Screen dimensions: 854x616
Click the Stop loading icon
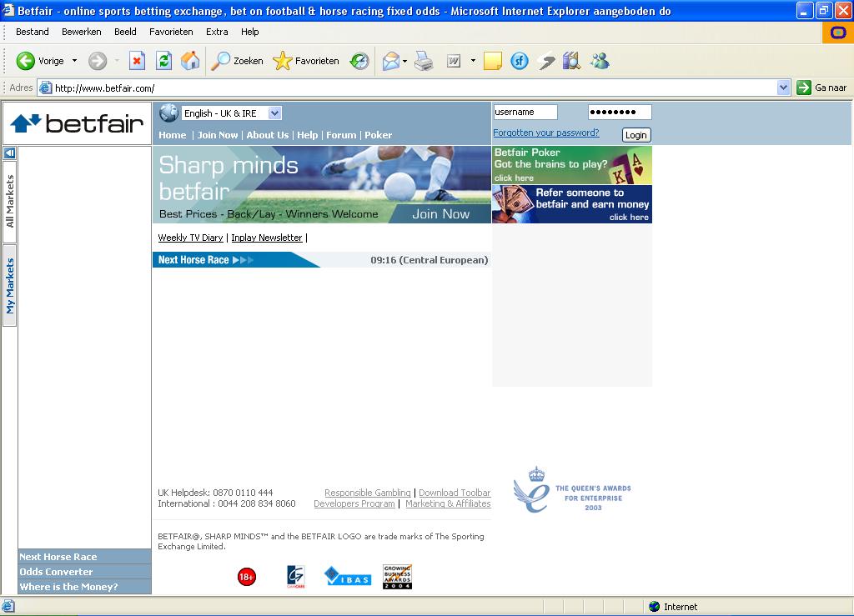pyautogui.click(x=137, y=61)
